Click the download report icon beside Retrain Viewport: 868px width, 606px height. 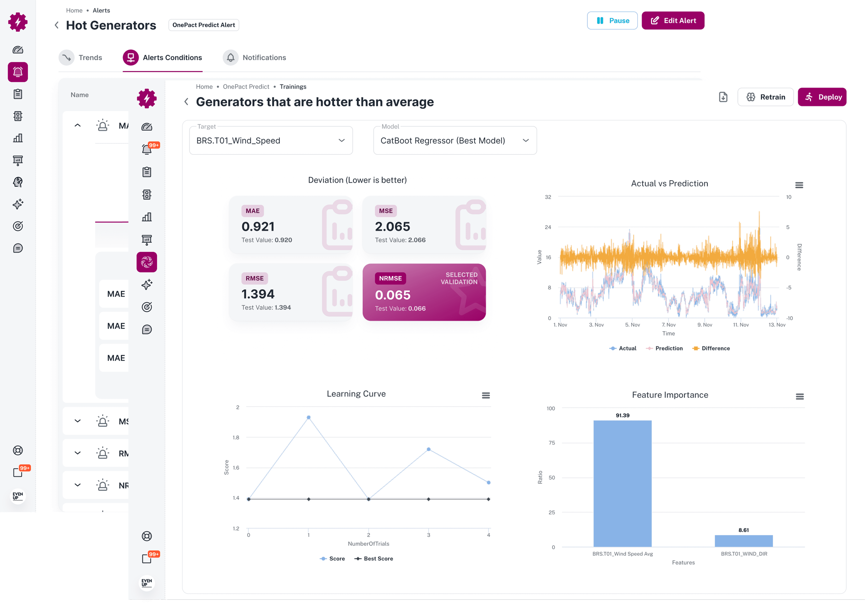[x=723, y=97]
